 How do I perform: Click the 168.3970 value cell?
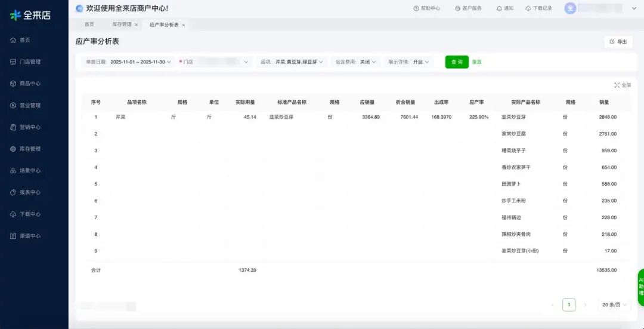pyautogui.click(x=441, y=117)
